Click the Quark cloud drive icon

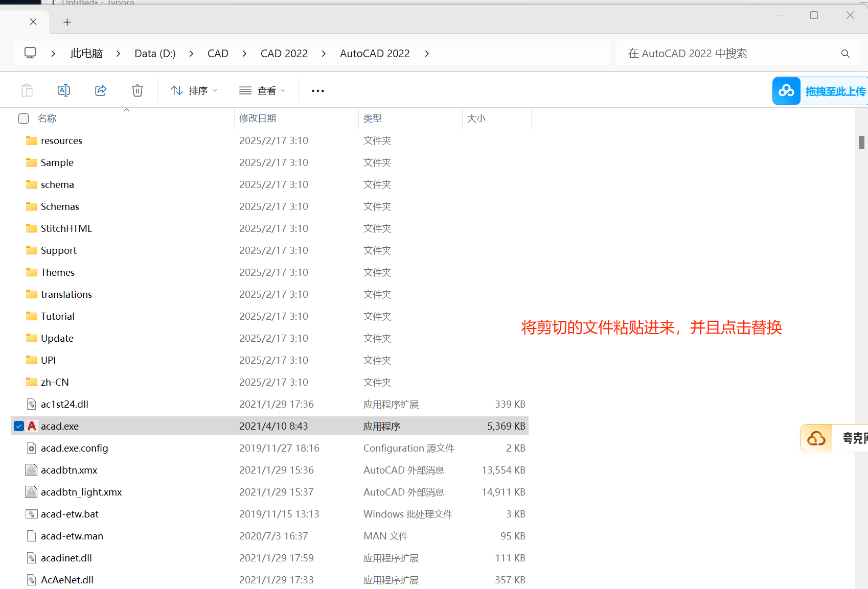point(816,438)
